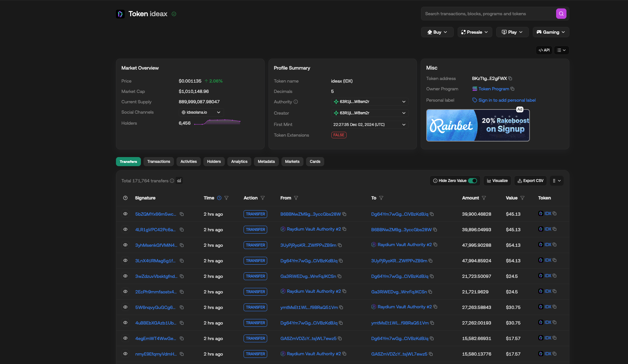Screen dimensions: 628x364
Task: Filter the To column
Action: click(x=381, y=198)
